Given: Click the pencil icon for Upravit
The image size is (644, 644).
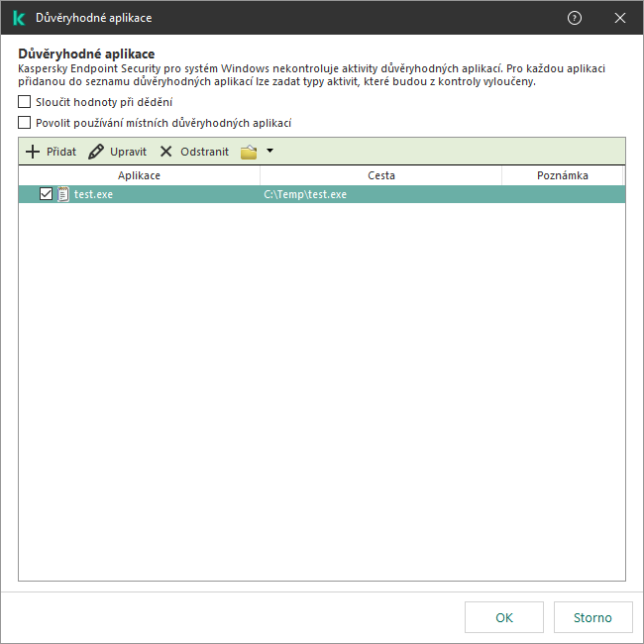Looking at the screenshot, I should tap(96, 152).
